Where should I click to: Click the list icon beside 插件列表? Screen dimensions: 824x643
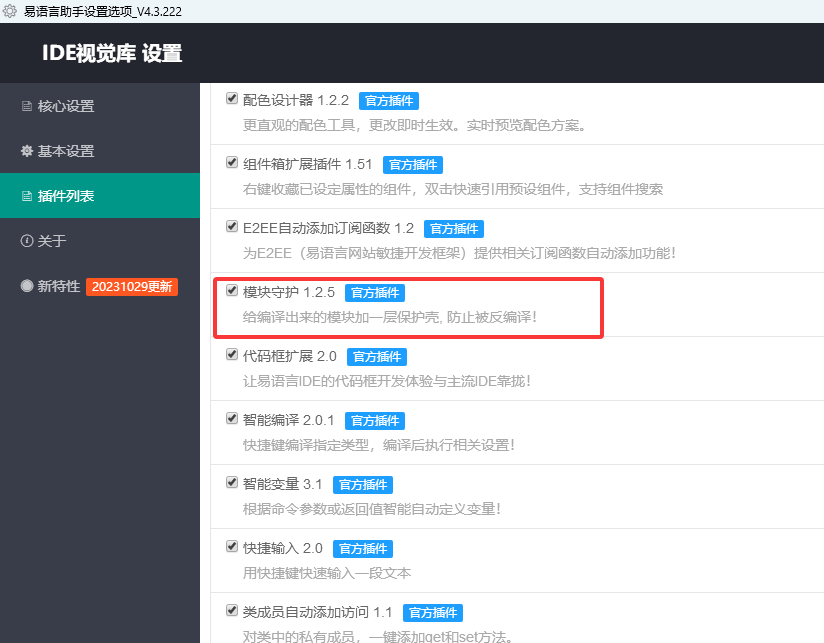[x=27, y=196]
